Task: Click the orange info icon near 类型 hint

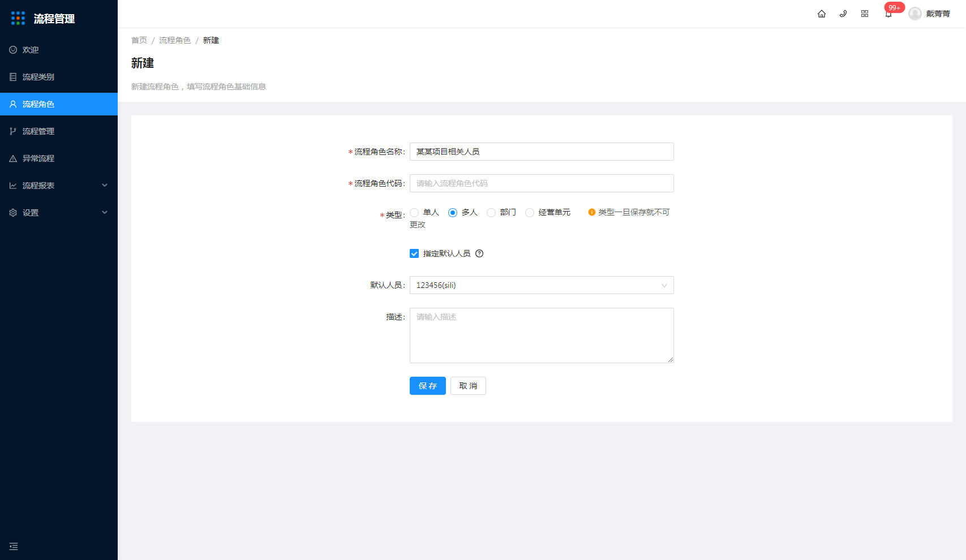Action: tap(592, 212)
